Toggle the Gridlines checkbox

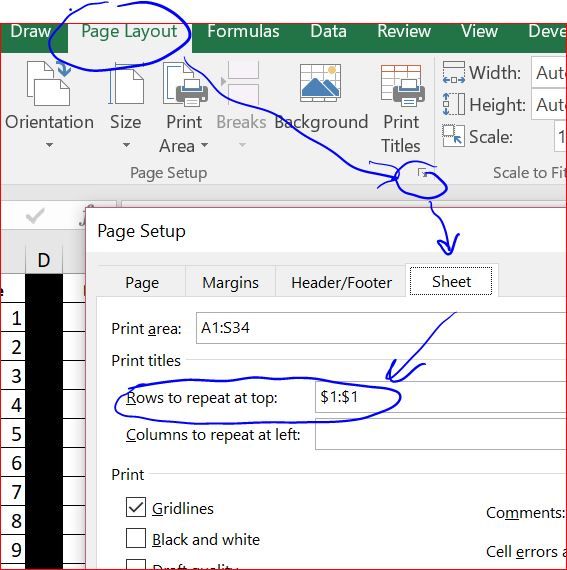(136, 507)
